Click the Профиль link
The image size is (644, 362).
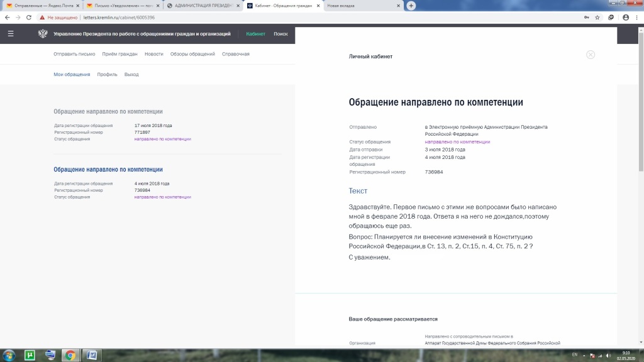pyautogui.click(x=107, y=74)
